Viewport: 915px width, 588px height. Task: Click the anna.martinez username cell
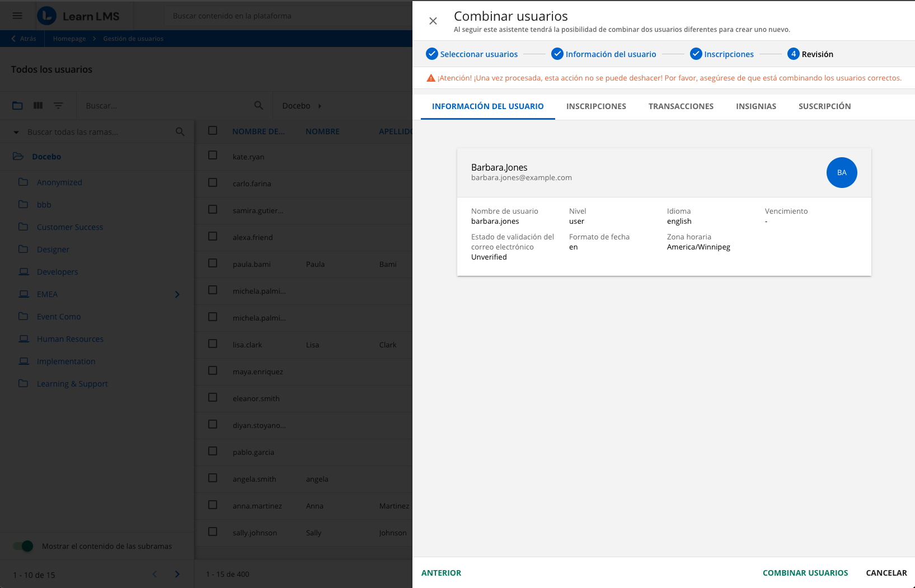257,506
